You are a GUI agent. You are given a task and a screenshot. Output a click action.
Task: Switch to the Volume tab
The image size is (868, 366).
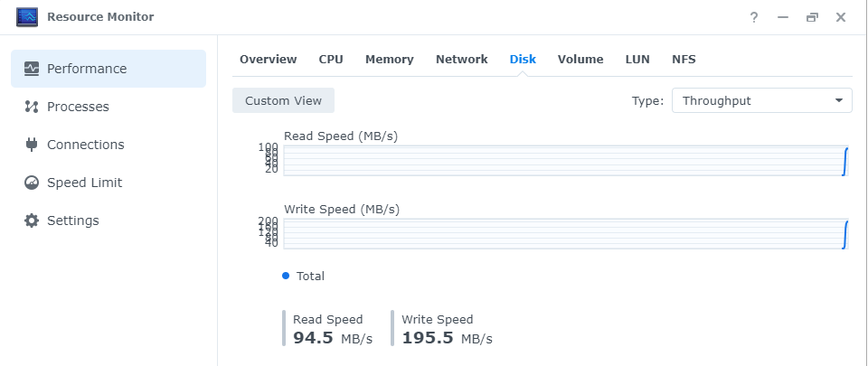(580, 60)
